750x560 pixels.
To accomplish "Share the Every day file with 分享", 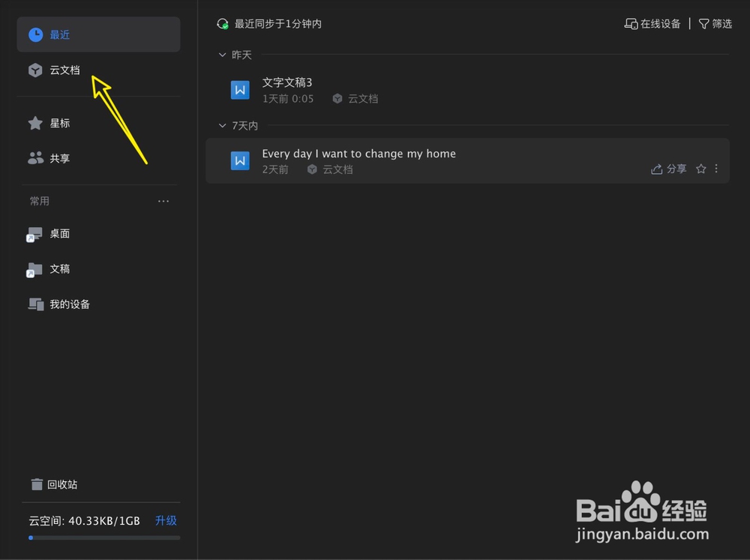I will (x=669, y=169).
